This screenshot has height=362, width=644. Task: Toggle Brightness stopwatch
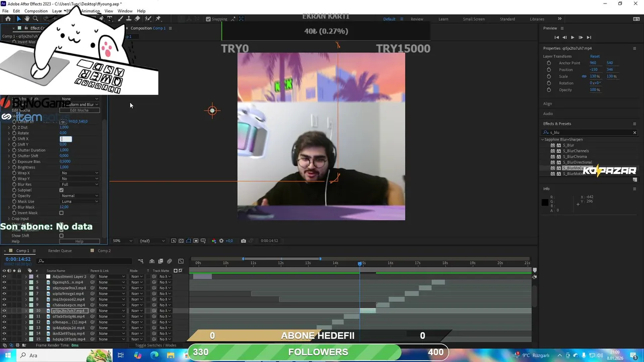(x=14, y=167)
